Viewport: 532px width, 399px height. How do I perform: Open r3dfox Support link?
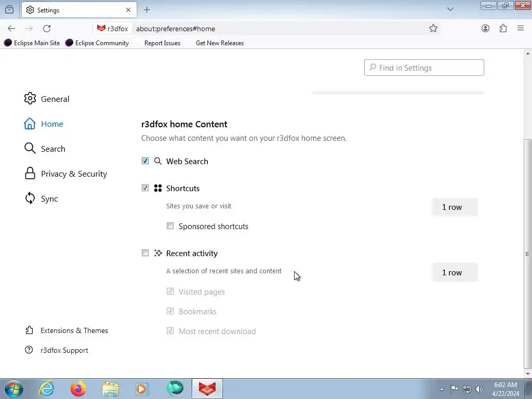click(57, 350)
